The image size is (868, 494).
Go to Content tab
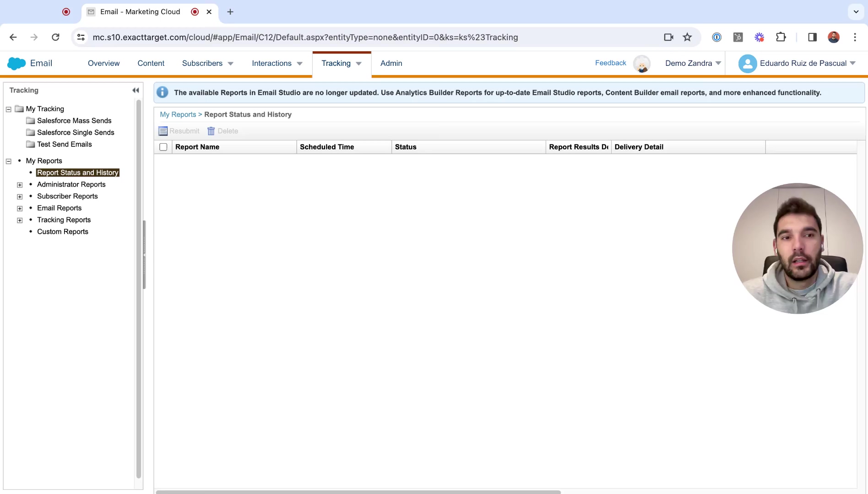[151, 64]
